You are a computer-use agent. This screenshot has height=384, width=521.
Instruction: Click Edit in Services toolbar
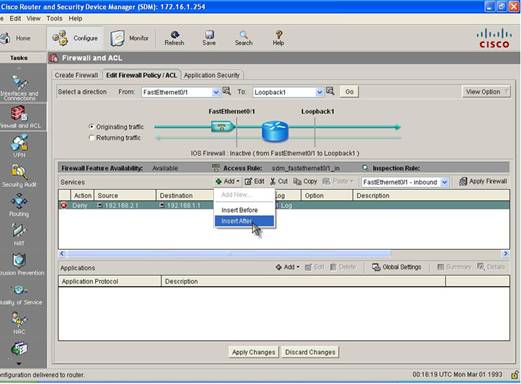(x=254, y=181)
